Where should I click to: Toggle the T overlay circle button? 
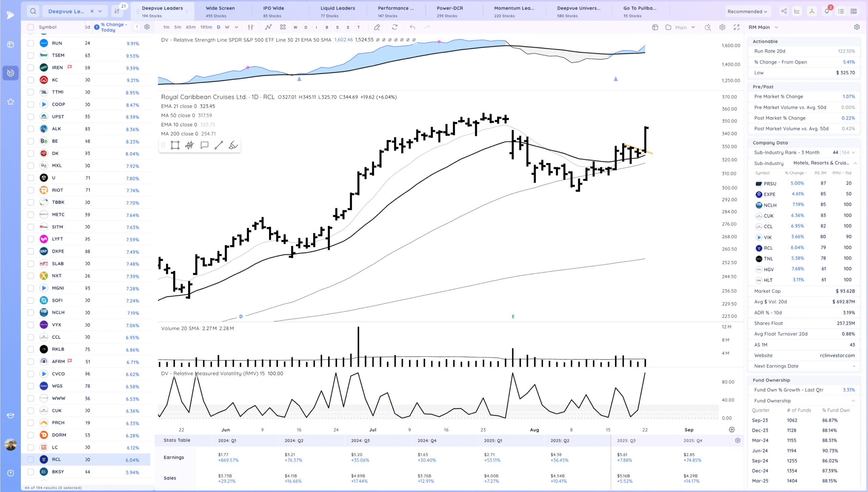[x=358, y=27]
